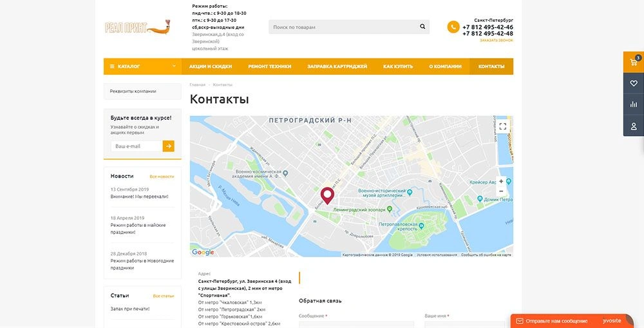
Task: Open the product comparison chart icon
Action: point(633,104)
